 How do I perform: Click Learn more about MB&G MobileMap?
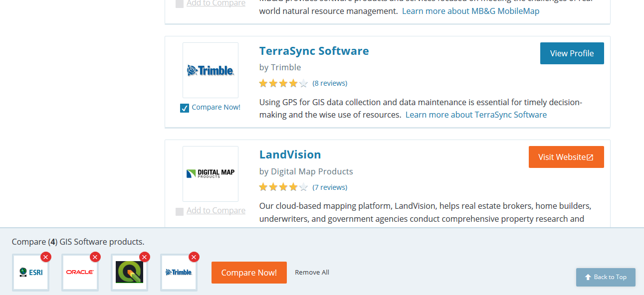[470, 11]
